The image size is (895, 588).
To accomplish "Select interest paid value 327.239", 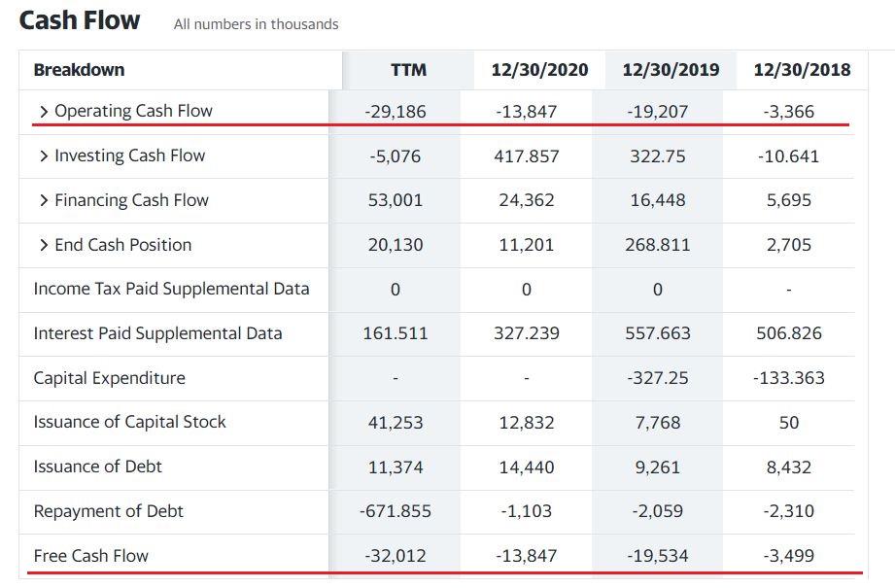I will [527, 333].
